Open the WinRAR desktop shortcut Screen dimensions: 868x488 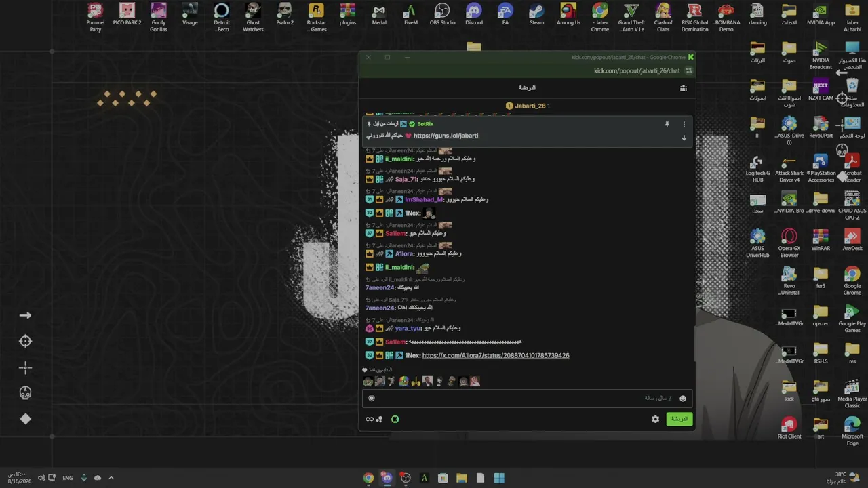click(x=821, y=241)
